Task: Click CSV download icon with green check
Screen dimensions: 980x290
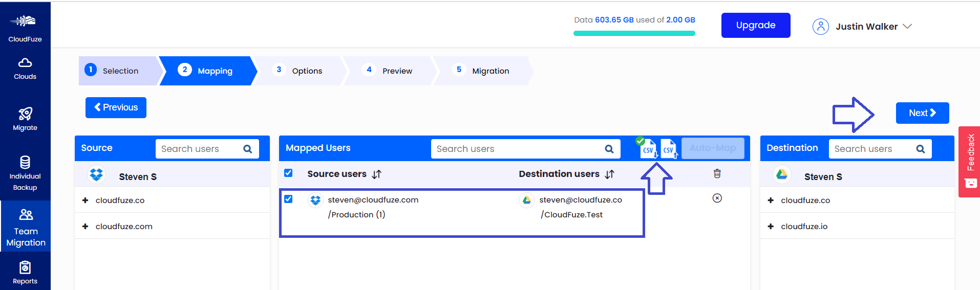Action: [647, 148]
